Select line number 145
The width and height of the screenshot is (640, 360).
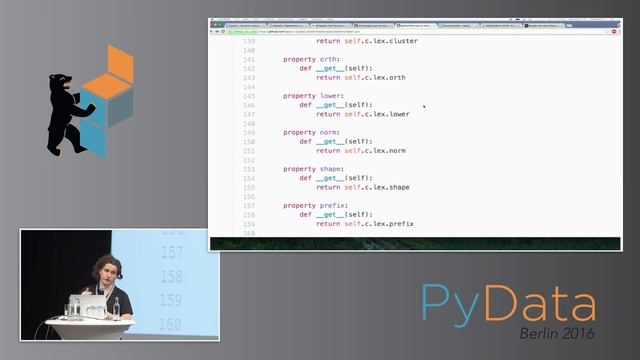point(249,96)
